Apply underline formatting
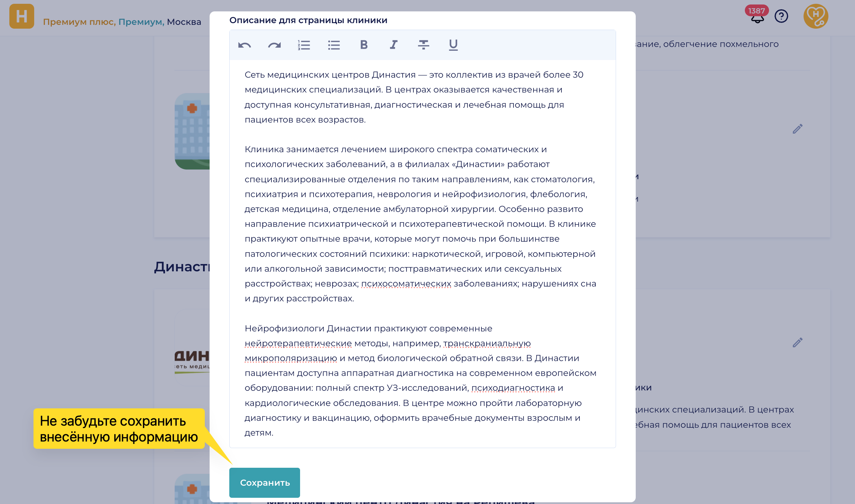This screenshot has width=855, height=504. (453, 45)
